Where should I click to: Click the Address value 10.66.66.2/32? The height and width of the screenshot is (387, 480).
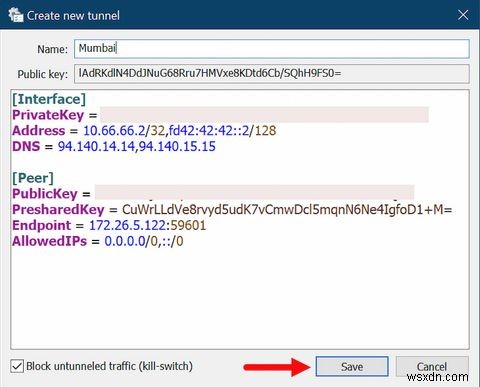point(124,130)
